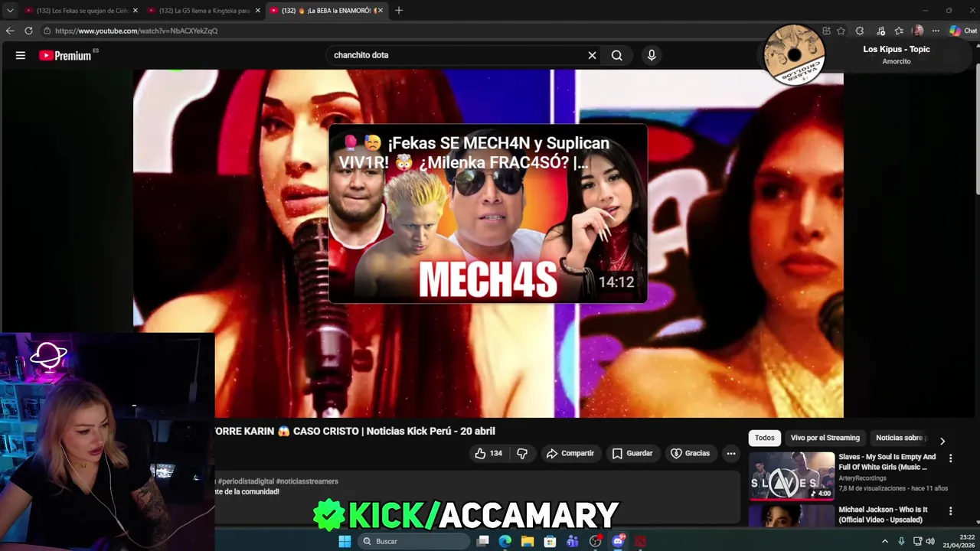Click the system tray microphone icon

point(901,541)
